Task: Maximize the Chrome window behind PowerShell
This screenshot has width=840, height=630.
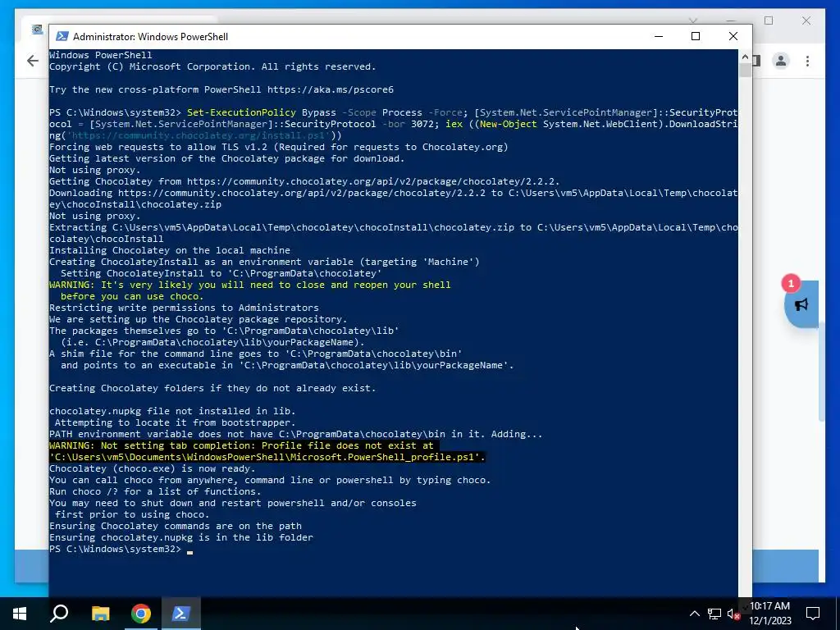Action: 769,21
